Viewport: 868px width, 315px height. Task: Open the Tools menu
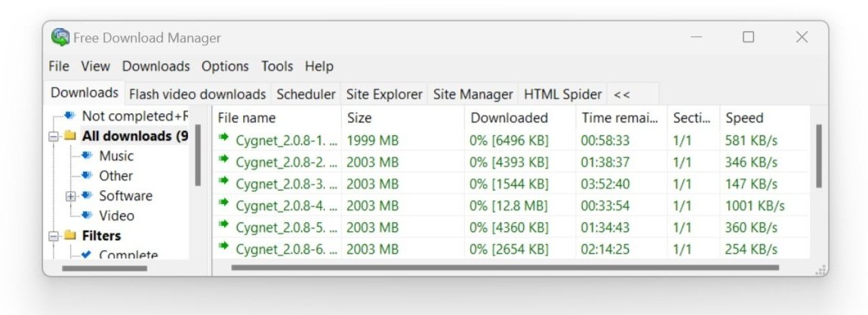[x=277, y=66]
